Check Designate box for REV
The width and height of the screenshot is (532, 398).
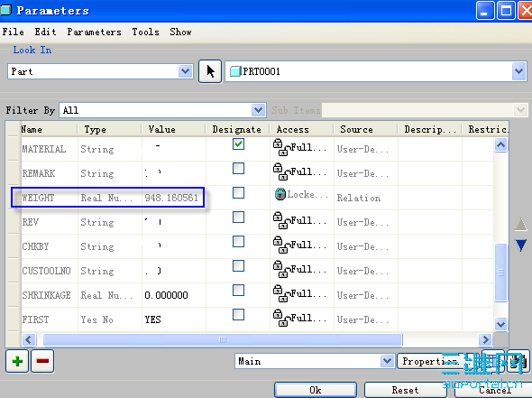(239, 218)
